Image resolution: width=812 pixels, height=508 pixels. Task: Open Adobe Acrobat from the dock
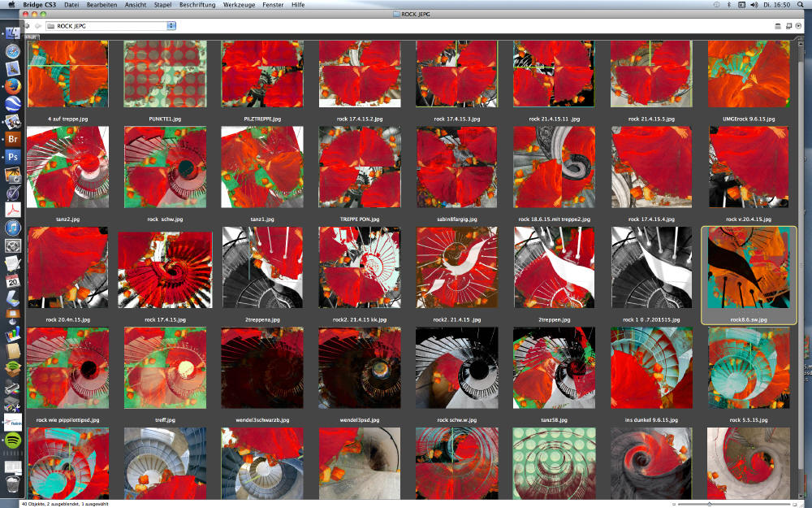point(12,210)
